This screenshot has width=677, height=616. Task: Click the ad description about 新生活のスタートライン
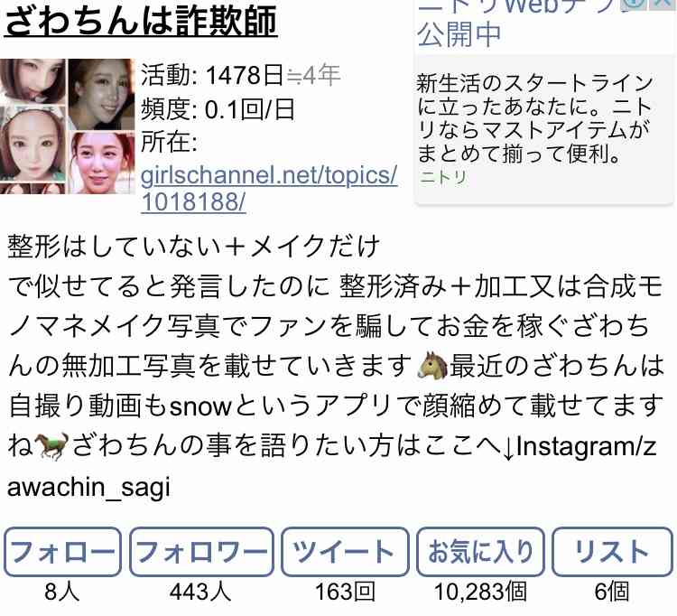(x=534, y=118)
